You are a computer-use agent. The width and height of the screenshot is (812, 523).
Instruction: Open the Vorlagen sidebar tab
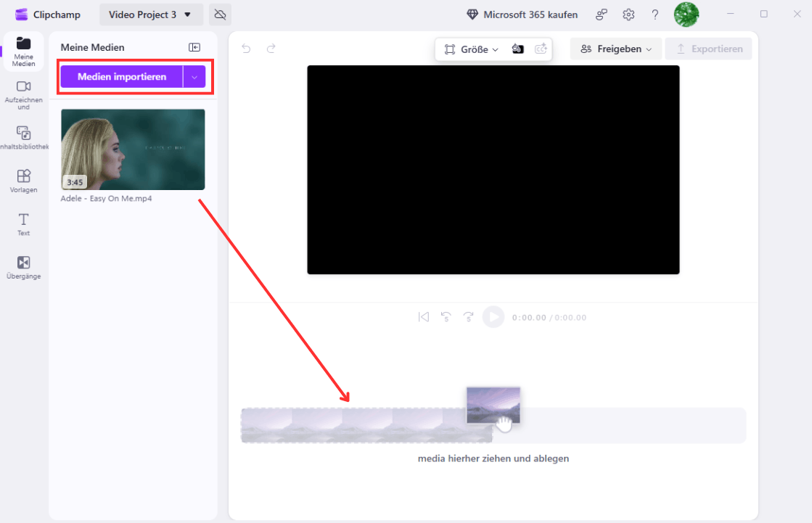coord(23,181)
